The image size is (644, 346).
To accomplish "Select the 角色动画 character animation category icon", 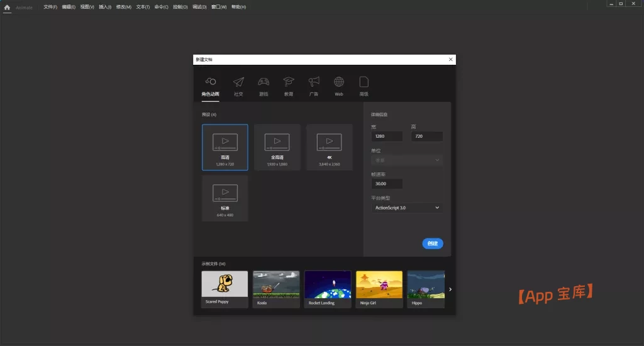I will point(211,82).
